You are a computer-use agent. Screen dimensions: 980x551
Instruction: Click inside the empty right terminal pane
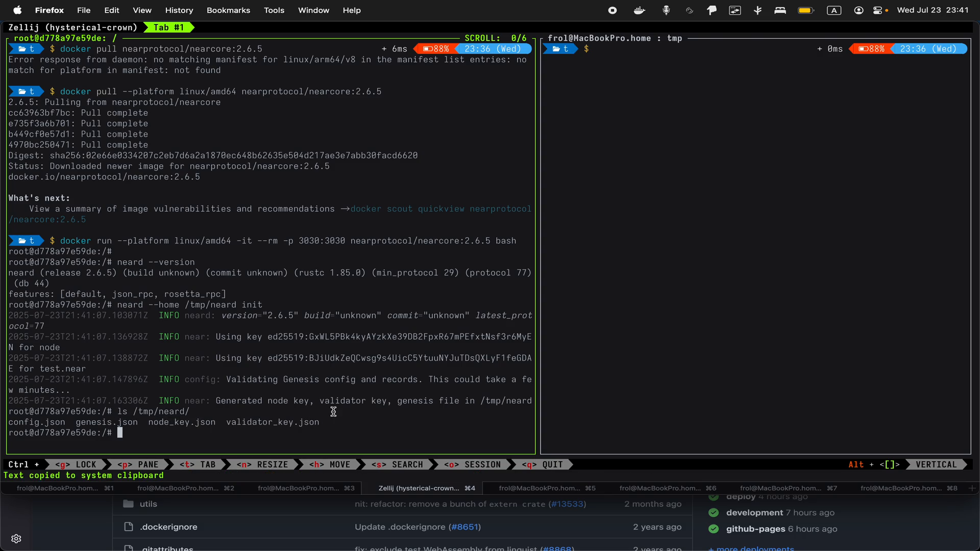coord(755,255)
